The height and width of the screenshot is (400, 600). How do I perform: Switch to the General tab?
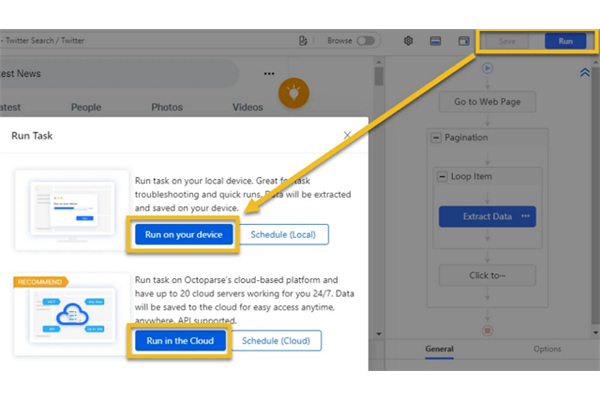pyautogui.click(x=439, y=349)
